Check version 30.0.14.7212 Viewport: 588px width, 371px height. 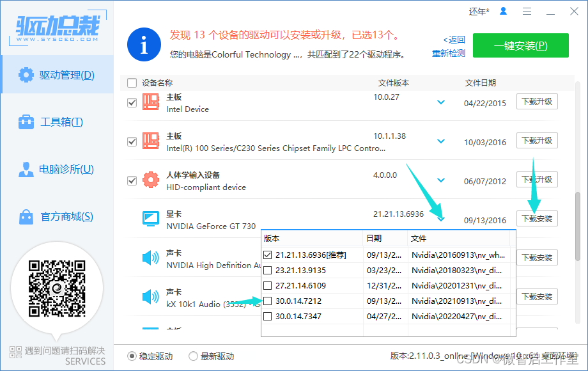click(267, 301)
